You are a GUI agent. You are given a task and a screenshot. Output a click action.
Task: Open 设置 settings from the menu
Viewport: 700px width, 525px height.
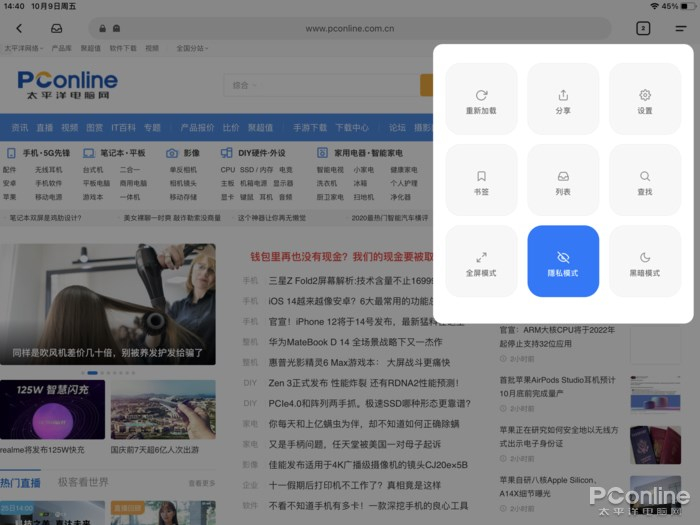(x=645, y=99)
